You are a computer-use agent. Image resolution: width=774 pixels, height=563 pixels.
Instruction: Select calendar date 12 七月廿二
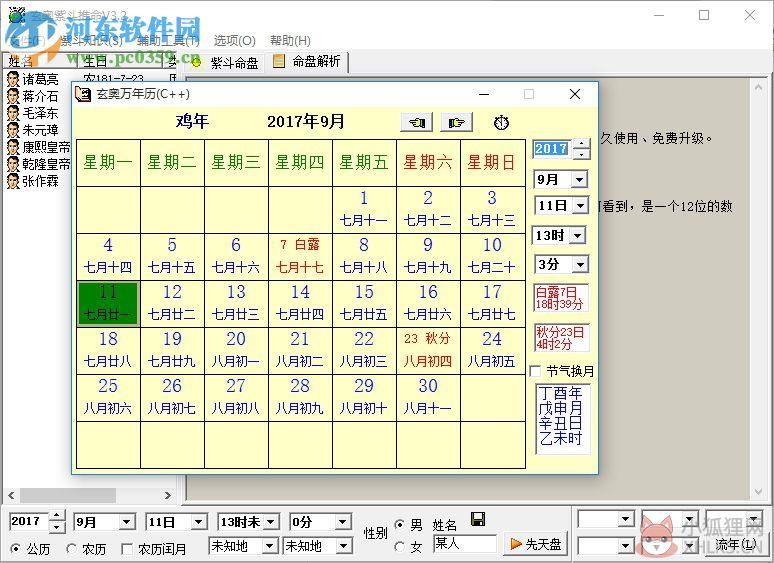click(172, 303)
